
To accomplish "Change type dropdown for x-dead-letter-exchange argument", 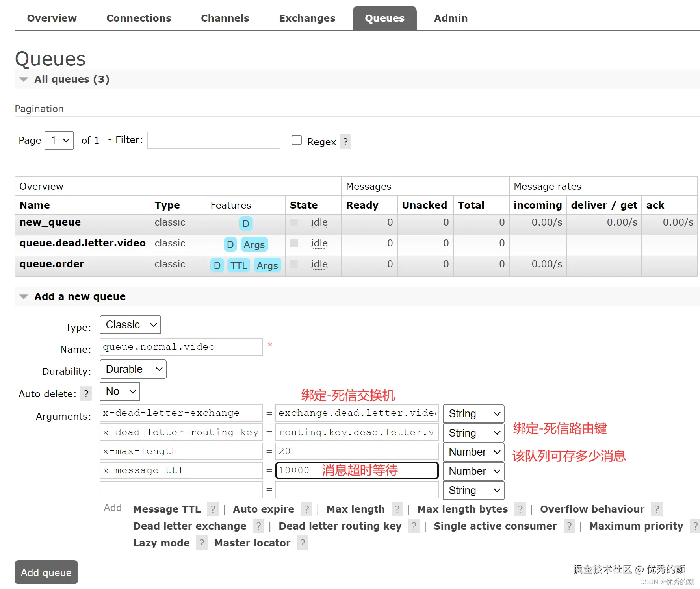I will pos(473,414).
